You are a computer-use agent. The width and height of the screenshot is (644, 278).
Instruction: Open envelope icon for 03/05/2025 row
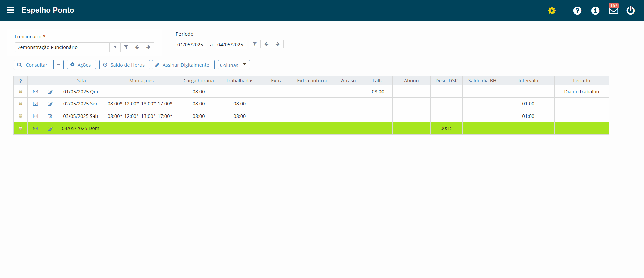point(35,116)
